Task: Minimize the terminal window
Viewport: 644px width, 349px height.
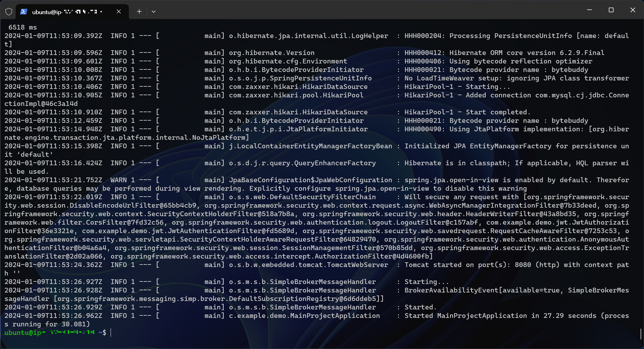Action: pyautogui.click(x=589, y=10)
